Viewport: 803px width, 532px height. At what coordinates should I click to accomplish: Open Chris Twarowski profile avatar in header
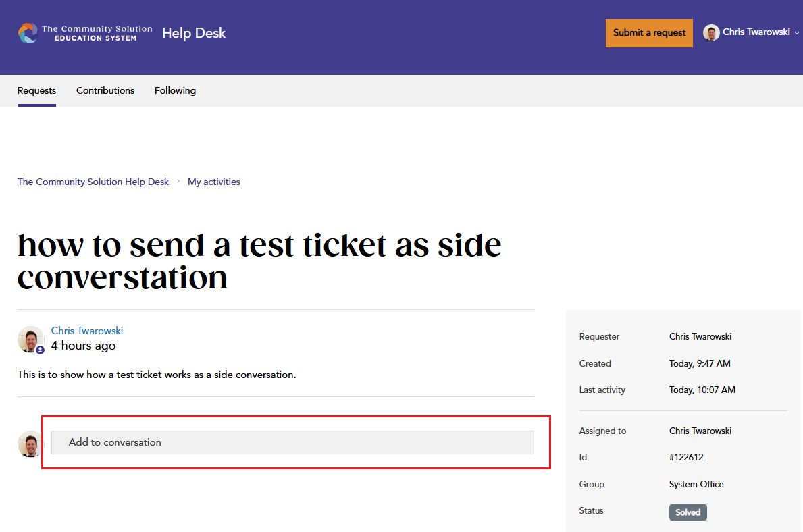click(711, 33)
